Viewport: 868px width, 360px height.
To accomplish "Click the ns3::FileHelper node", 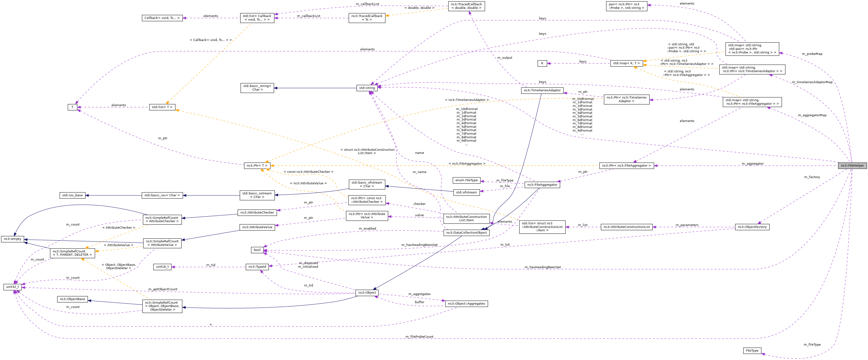I will pos(852,165).
